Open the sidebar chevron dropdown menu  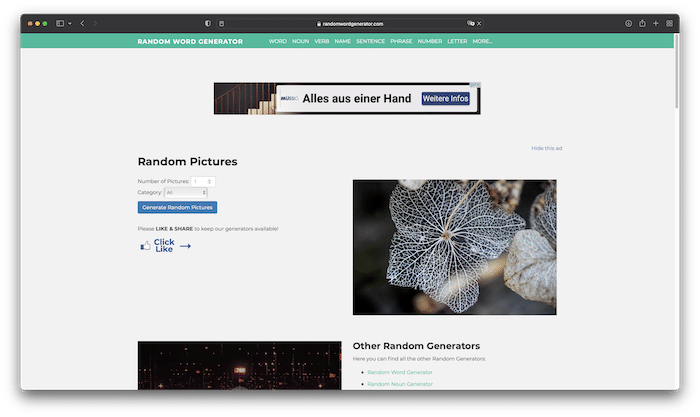pos(69,23)
